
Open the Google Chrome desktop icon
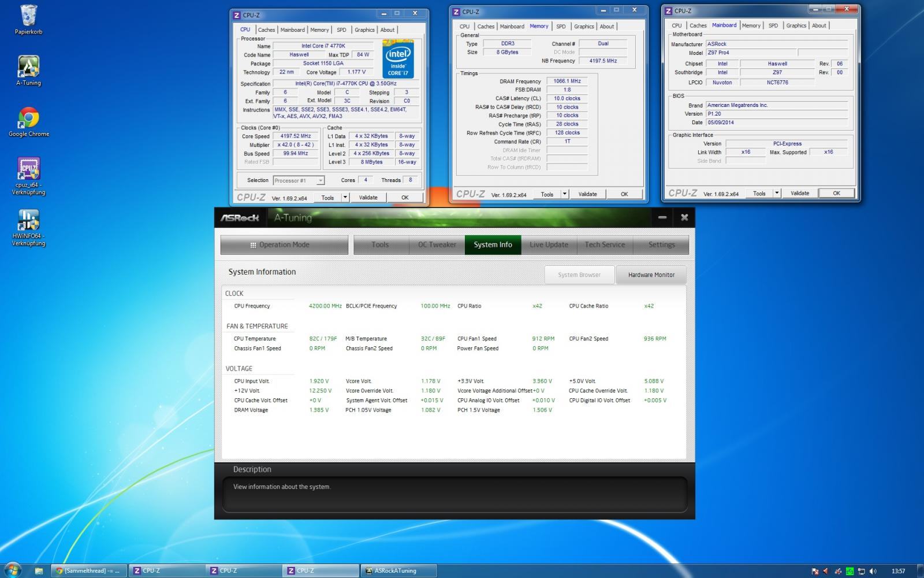click(x=28, y=122)
